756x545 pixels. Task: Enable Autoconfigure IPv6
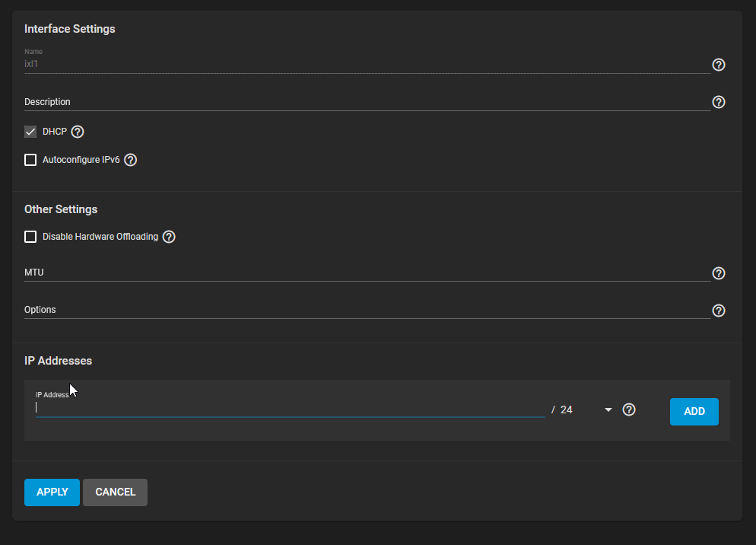point(30,160)
